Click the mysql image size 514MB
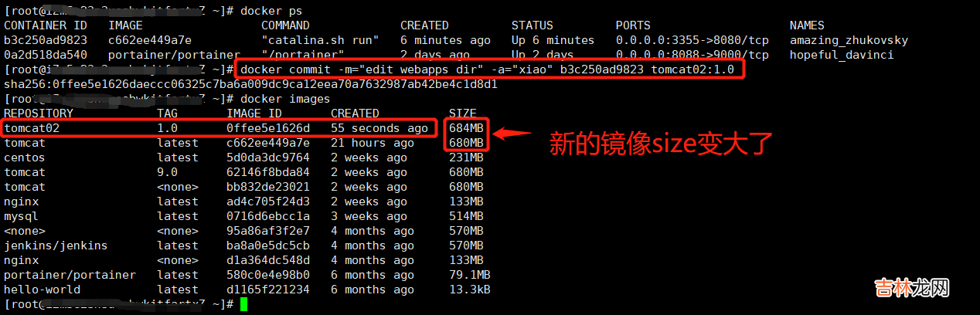The width and height of the screenshot is (980, 315). point(466,216)
